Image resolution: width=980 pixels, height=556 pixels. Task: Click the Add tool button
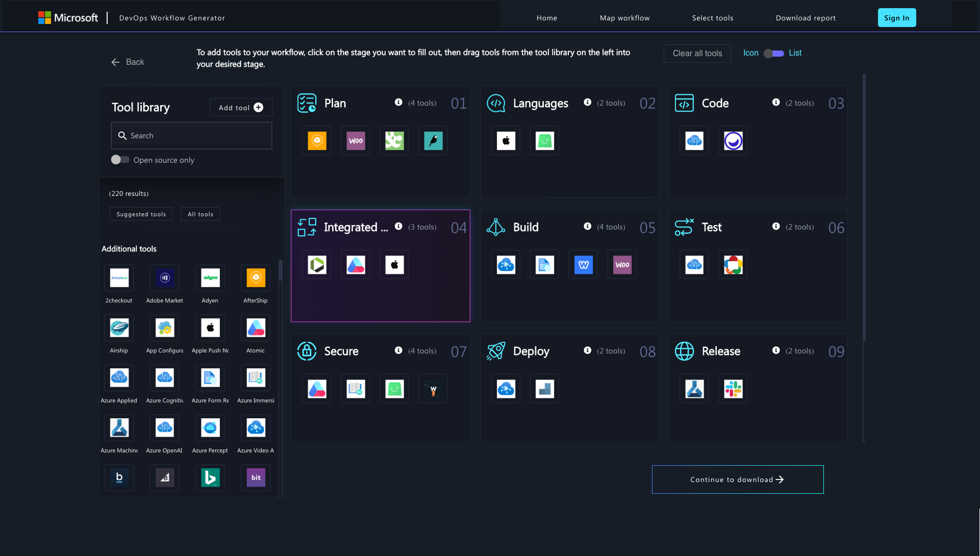point(241,108)
